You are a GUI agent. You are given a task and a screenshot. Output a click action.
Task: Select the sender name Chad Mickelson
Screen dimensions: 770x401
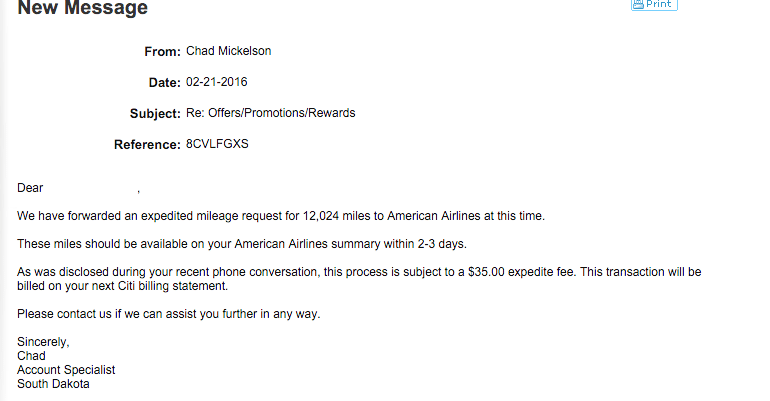[228, 51]
